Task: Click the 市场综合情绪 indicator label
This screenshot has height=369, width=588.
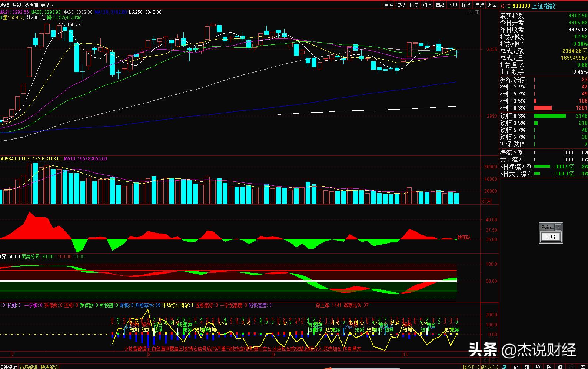Action: tap(178, 305)
